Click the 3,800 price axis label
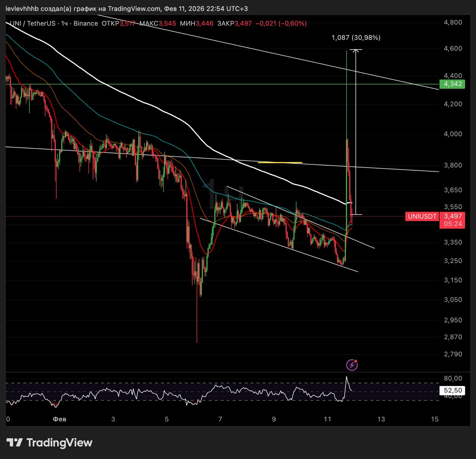476x459 pixels. click(453, 165)
